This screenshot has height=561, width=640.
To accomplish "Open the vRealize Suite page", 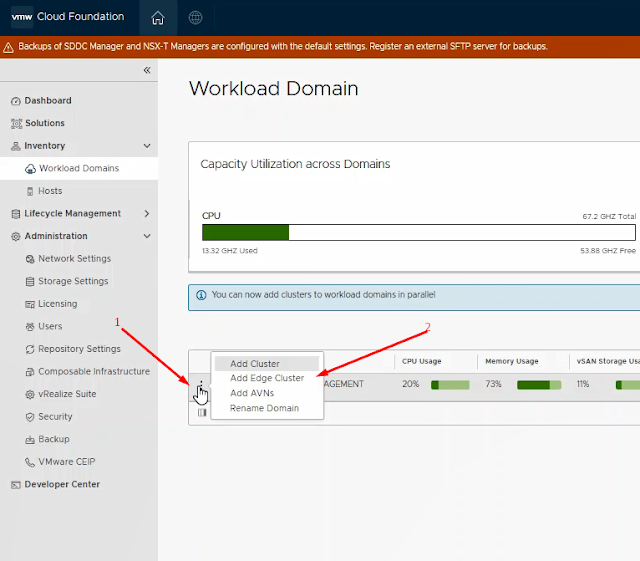I will click(x=67, y=394).
